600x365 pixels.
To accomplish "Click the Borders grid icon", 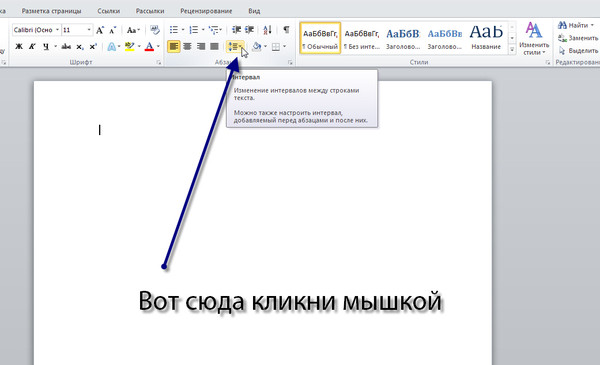I will pyautogui.click(x=276, y=47).
